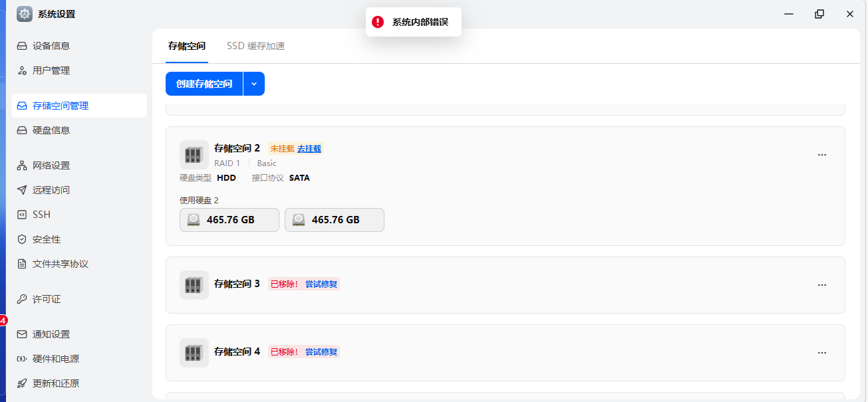
Task: Click the 网络设置 network icon
Action: pyautogui.click(x=22, y=165)
